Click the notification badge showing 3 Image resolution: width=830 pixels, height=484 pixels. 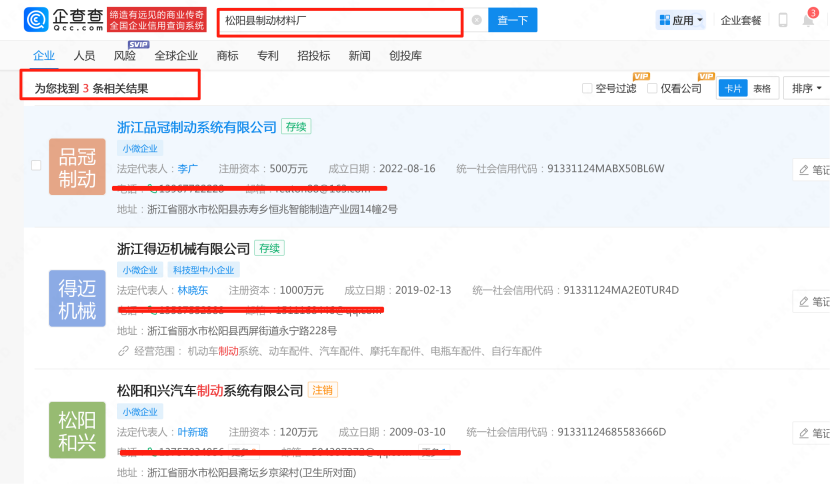(813, 13)
